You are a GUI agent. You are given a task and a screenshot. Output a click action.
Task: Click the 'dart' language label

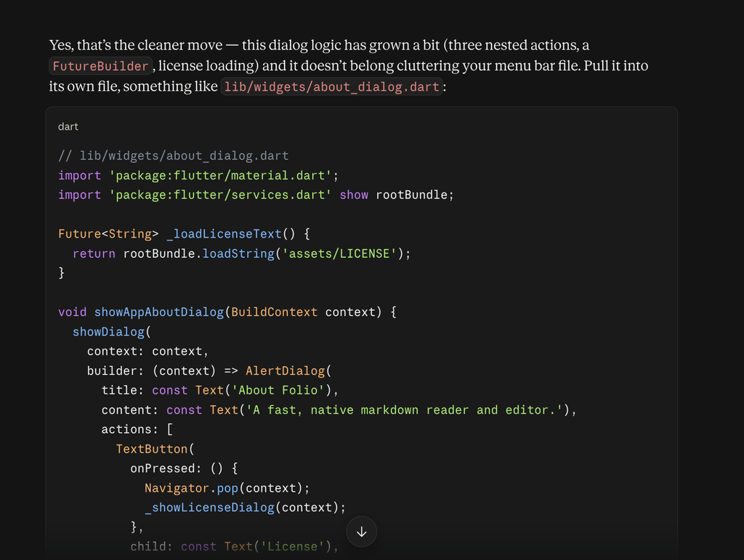point(68,126)
